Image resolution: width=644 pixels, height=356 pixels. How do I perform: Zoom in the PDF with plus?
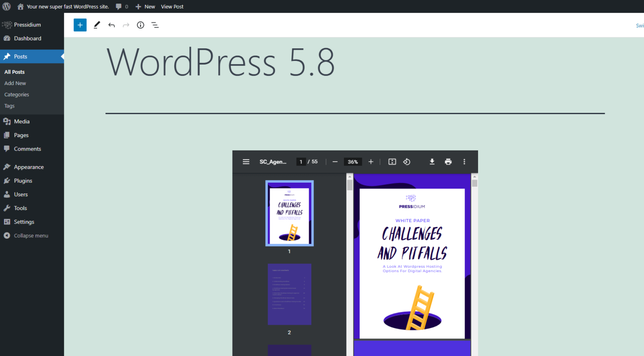[x=371, y=162]
